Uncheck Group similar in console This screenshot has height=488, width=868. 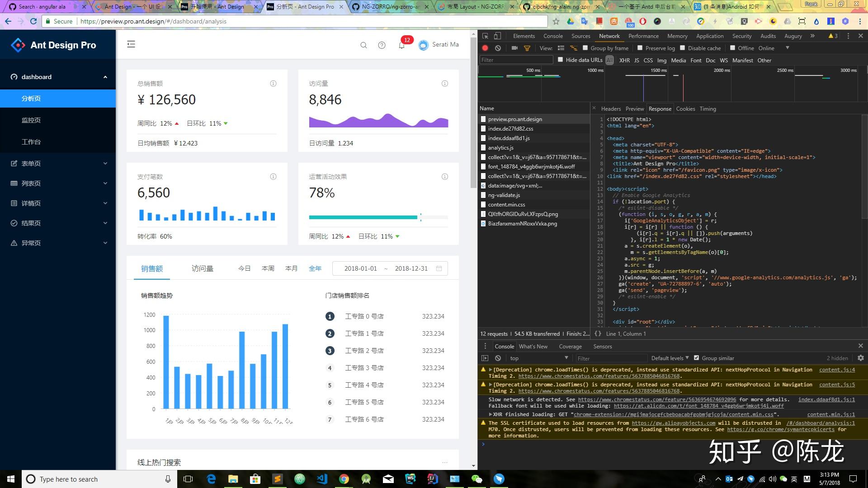(x=696, y=358)
